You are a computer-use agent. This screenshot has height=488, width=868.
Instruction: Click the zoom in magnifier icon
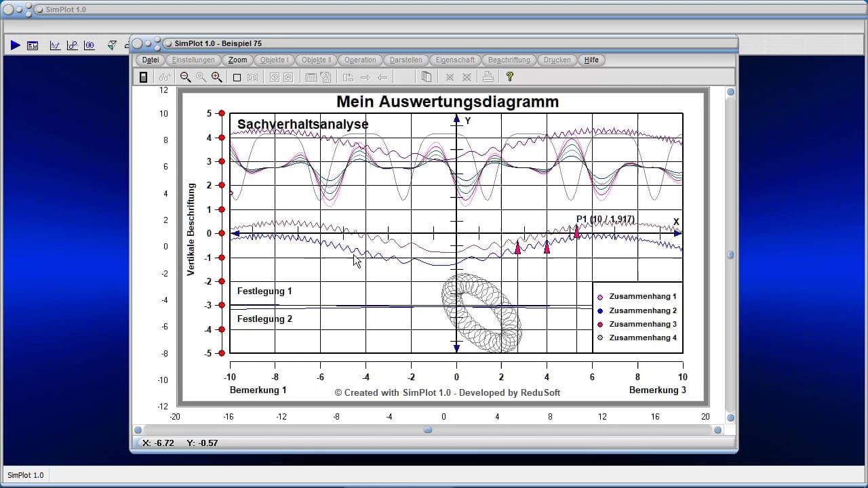(x=216, y=77)
